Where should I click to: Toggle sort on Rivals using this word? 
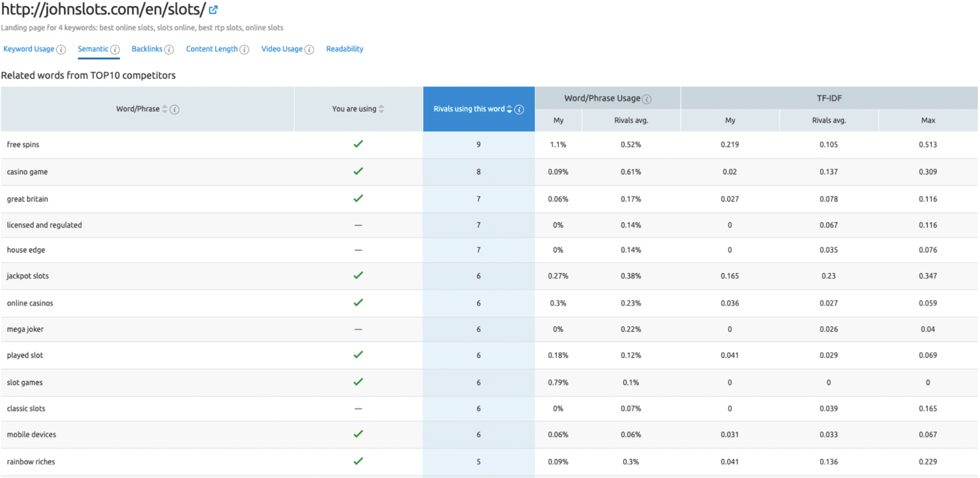point(509,109)
